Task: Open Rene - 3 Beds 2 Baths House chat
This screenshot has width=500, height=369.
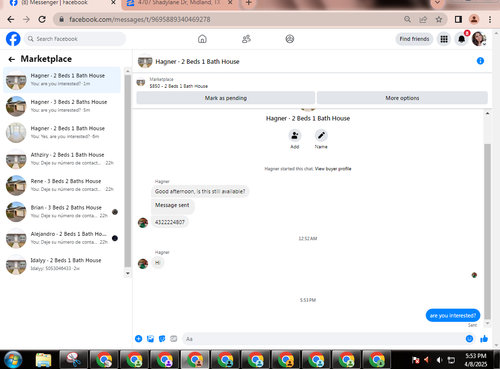Action: pyautogui.click(x=62, y=185)
